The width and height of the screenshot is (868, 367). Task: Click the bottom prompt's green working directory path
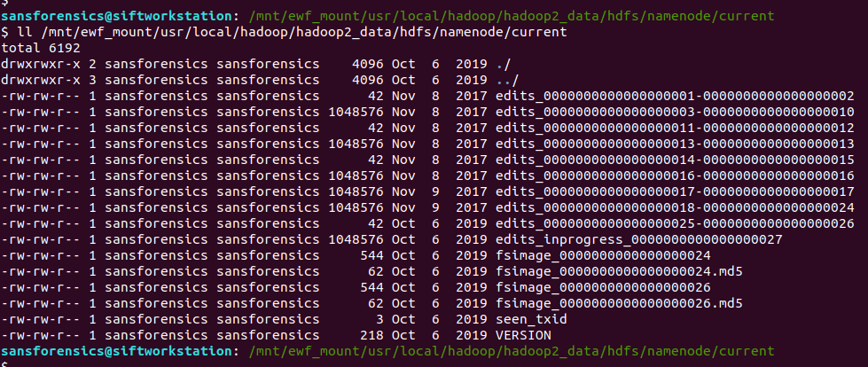(512, 352)
